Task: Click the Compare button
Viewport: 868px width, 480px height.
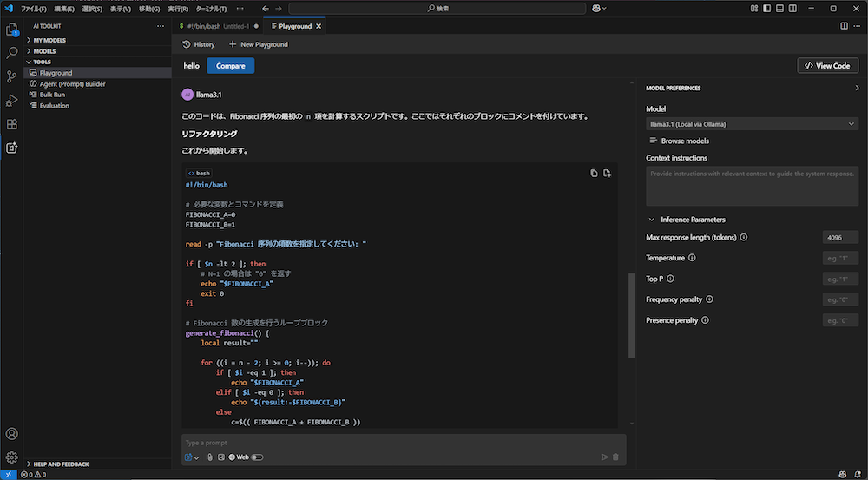Action: [x=230, y=65]
